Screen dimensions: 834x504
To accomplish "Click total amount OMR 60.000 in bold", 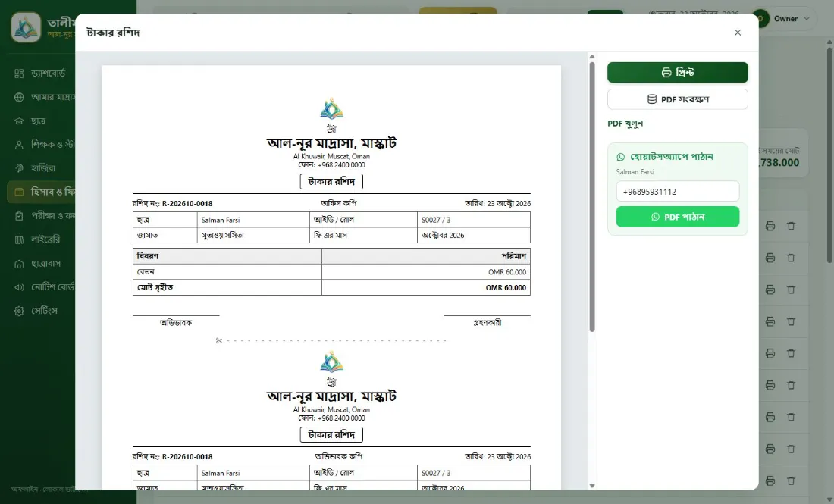I will [x=506, y=287].
